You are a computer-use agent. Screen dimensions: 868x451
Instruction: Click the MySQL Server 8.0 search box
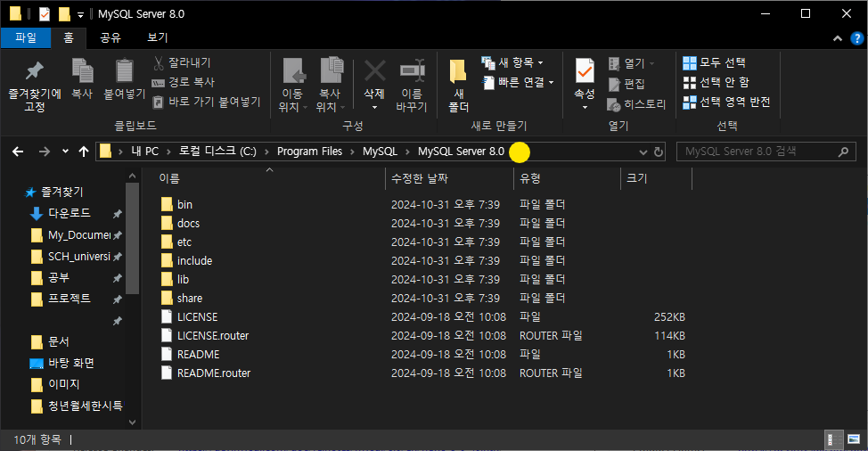tap(766, 152)
